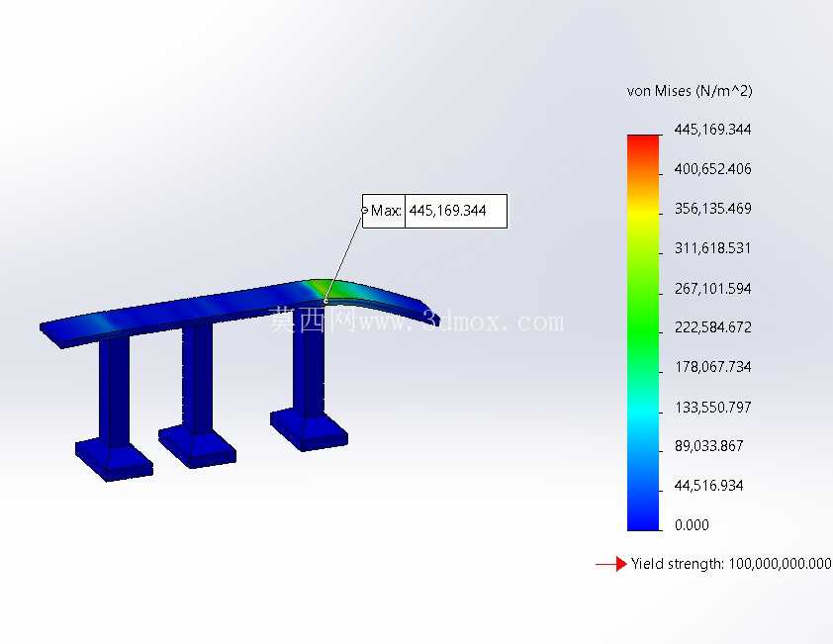Click the stress color gradient legend bar

pyautogui.click(x=643, y=332)
